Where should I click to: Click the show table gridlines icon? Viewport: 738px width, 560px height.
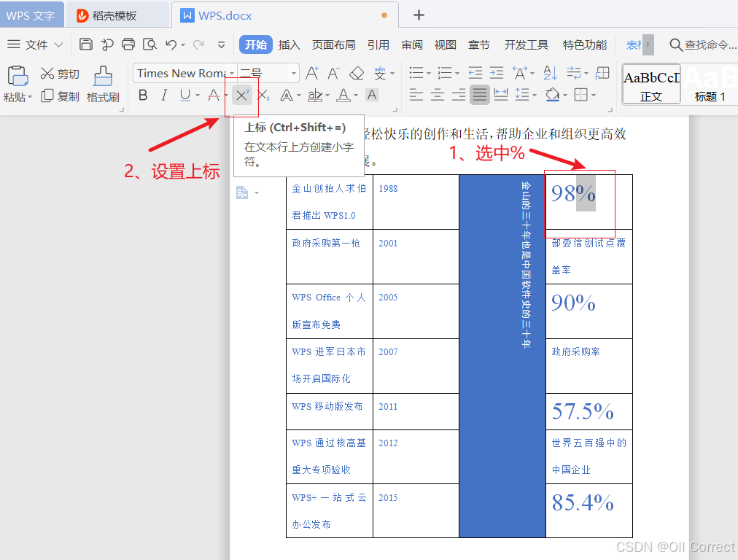pyautogui.click(x=602, y=73)
